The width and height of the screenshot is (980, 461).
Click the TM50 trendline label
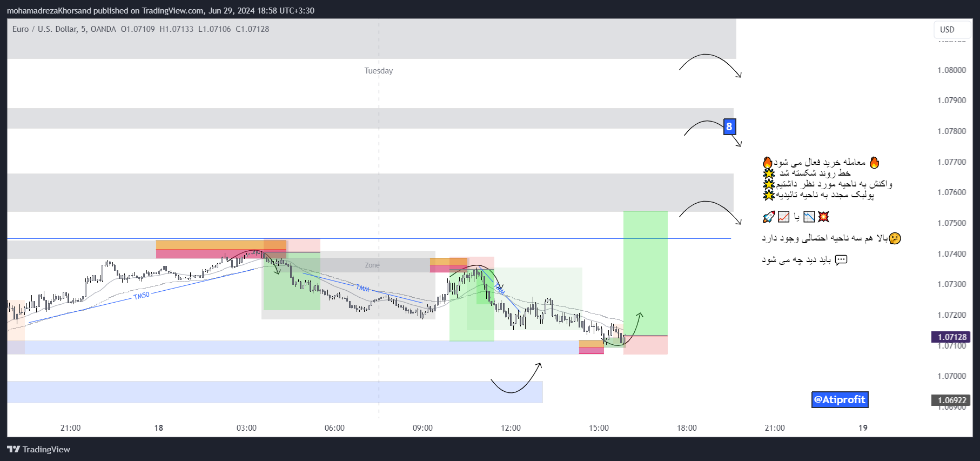pos(142,296)
